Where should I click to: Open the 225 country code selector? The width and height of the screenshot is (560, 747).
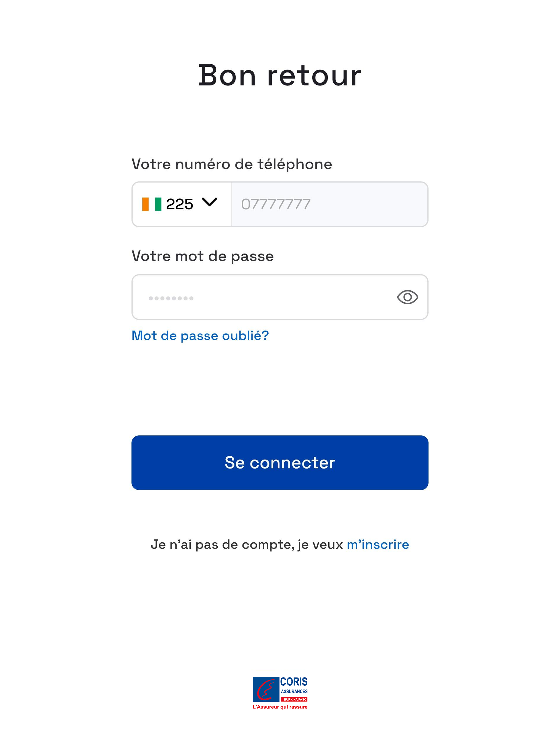182,204
